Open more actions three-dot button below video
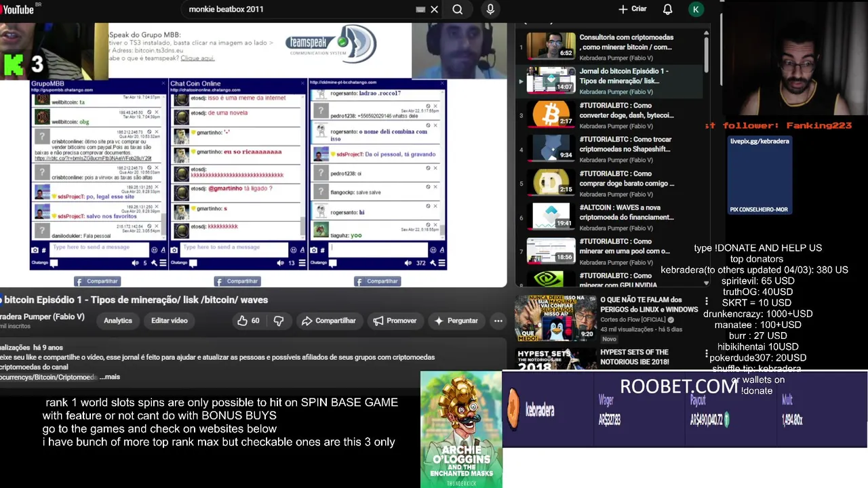The height and width of the screenshot is (488, 868). 498,321
